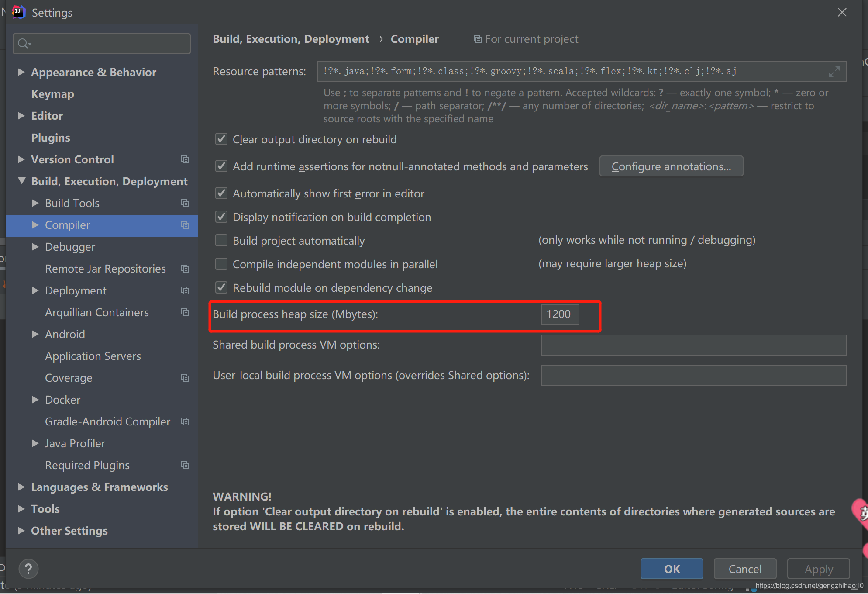
Task: Click the Shared build process VM options field
Action: (x=693, y=345)
